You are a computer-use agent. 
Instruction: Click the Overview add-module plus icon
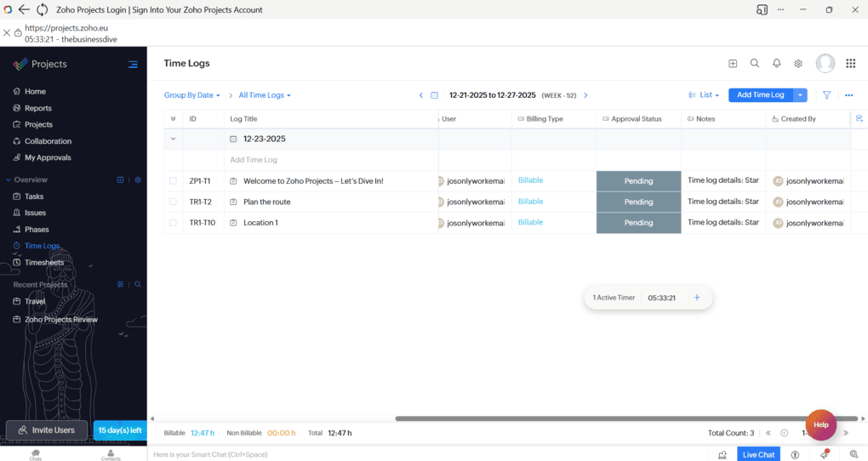point(120,179)
